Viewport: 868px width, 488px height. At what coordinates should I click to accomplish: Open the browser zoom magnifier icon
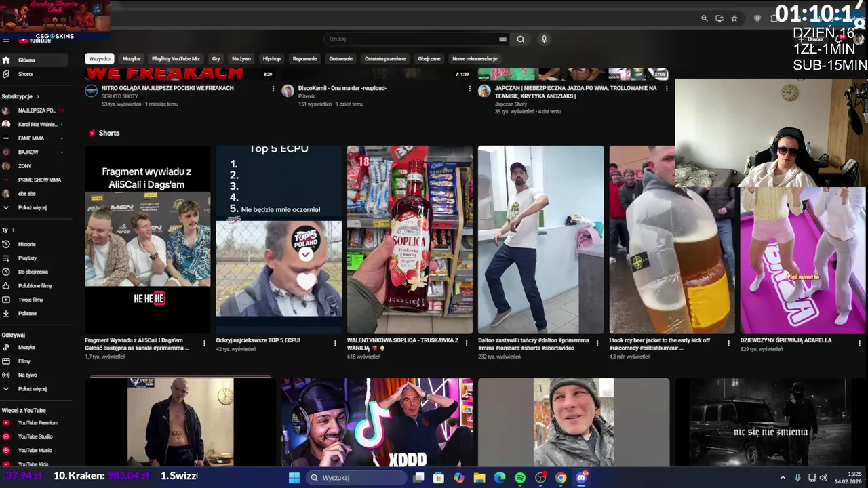point(705,18)
